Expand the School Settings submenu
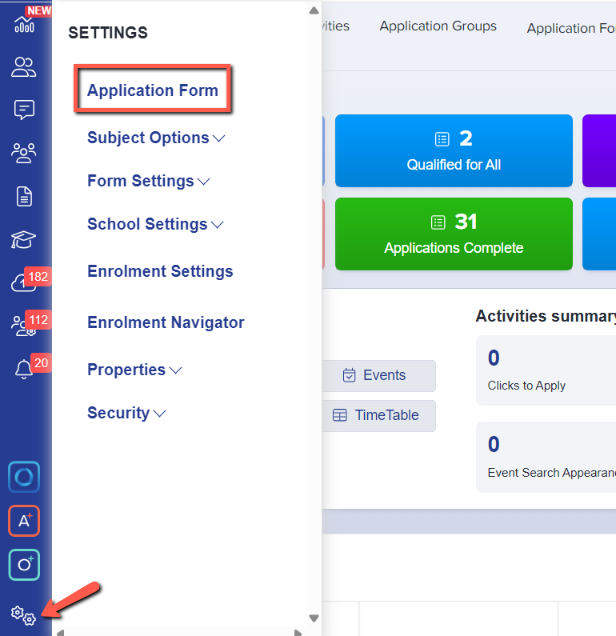The width and height of the screenshot is (616, 636). (155, 225)
